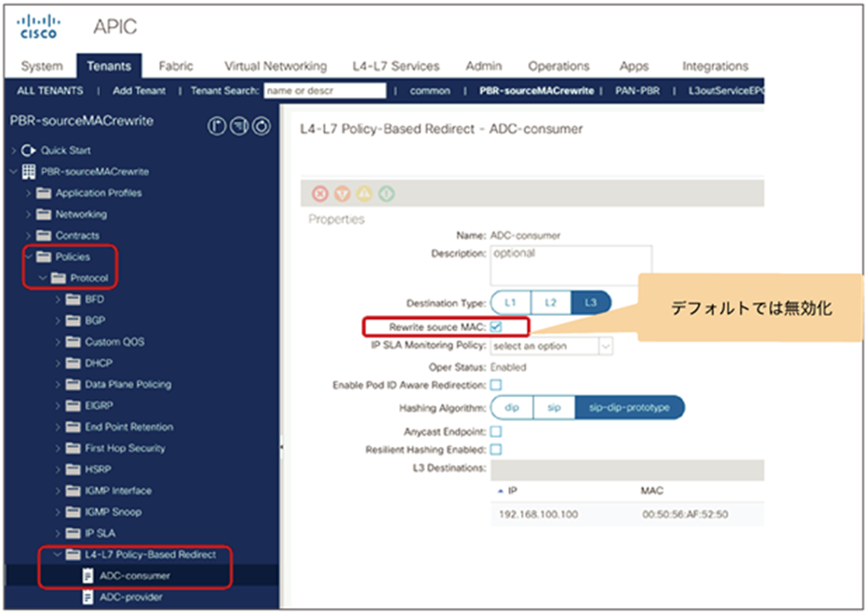Click the BGP folder icon
This screenshot has width=868, height=614.
click(x=73, y=321)
